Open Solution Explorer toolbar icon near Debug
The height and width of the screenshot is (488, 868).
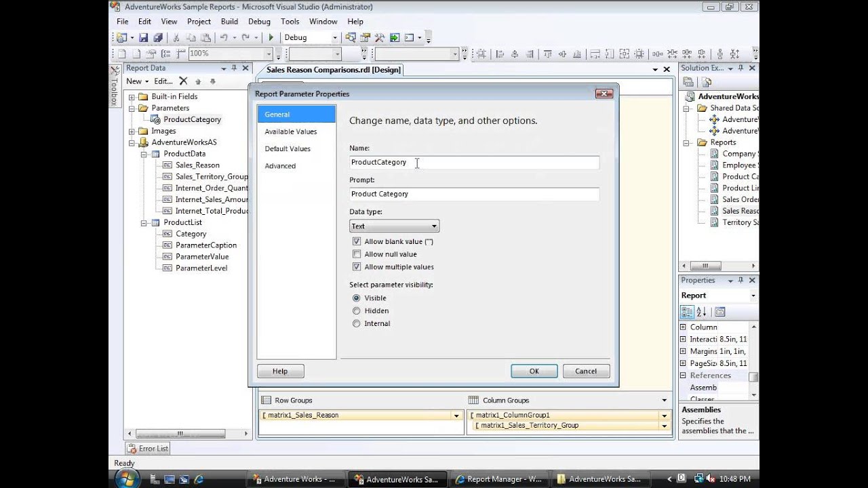[x=351, y=38]
